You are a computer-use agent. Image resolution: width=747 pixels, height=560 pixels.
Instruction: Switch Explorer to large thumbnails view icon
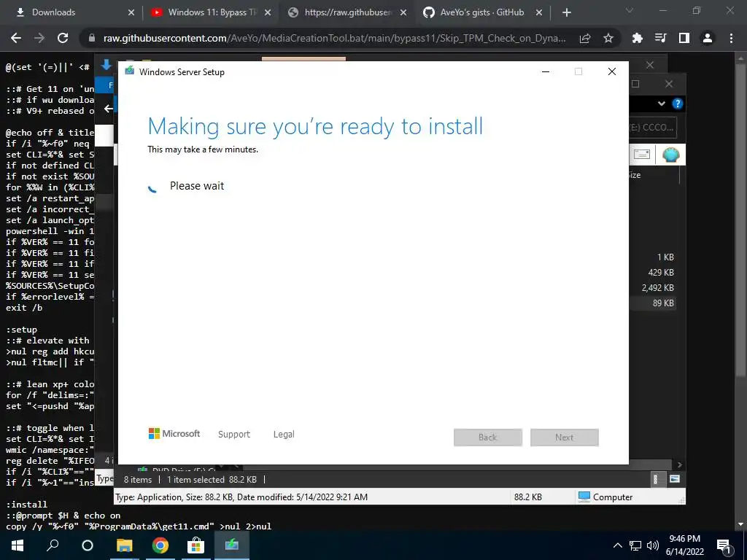click(675, 479)
